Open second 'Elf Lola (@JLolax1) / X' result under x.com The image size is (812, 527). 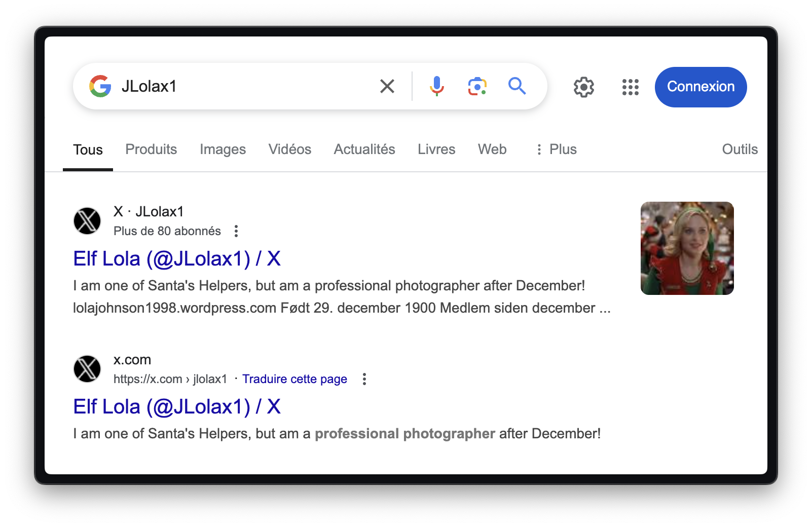[177, 407]
